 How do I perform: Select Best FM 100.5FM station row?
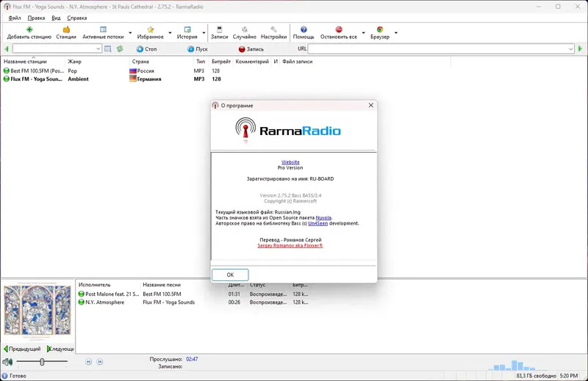click(112, 70)
